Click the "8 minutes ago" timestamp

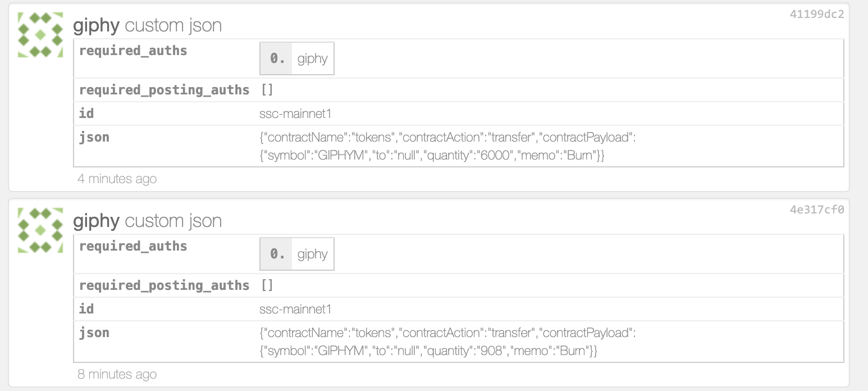point(117,374)
